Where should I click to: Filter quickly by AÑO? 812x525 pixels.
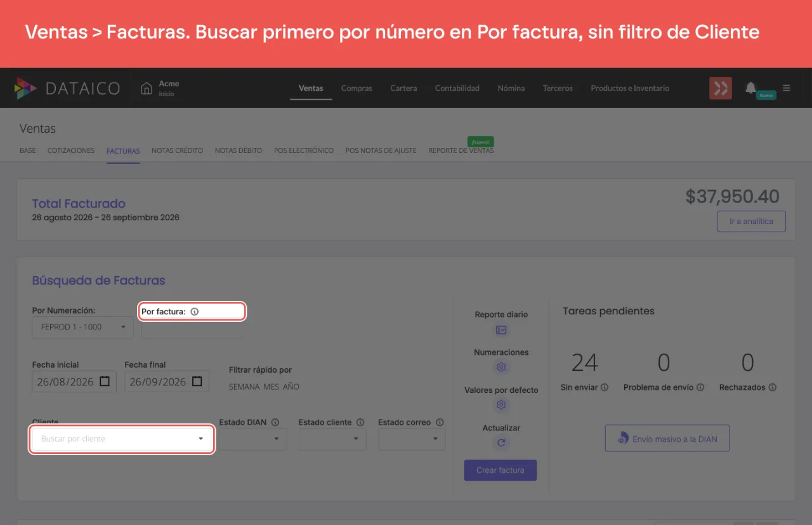pos(291,387)
